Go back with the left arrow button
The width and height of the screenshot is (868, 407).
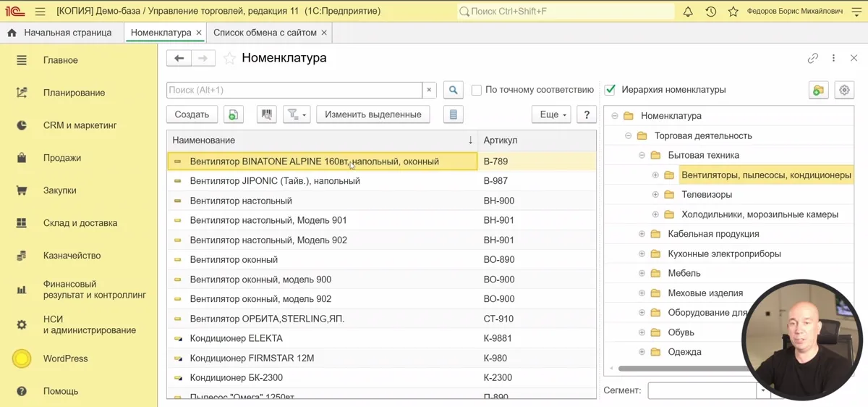179,58
